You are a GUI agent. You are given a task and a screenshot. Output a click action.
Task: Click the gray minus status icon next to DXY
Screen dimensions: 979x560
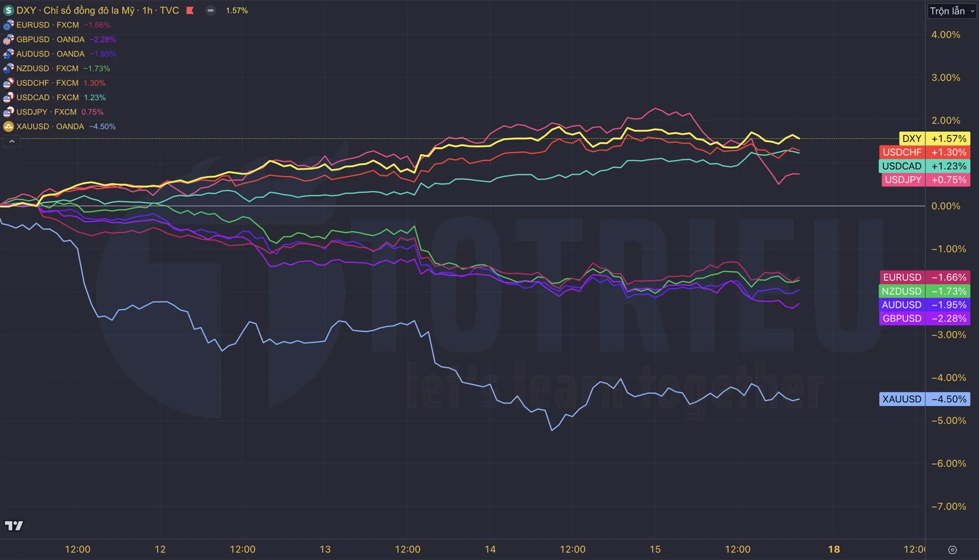211,10
